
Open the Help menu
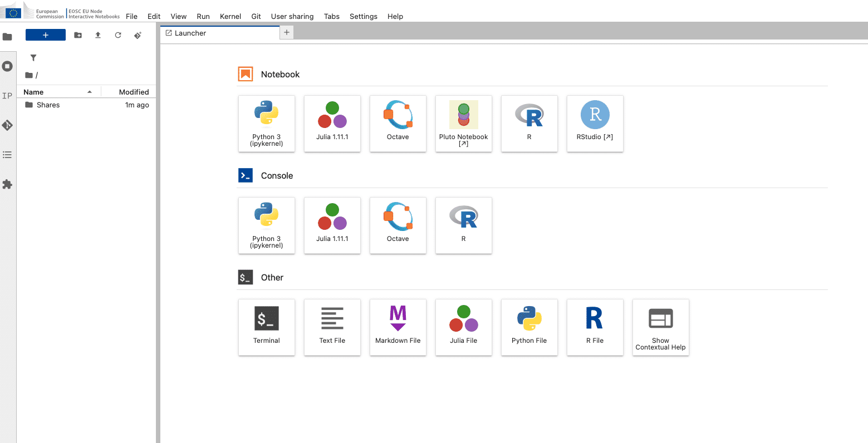click(x=395, y=16)
